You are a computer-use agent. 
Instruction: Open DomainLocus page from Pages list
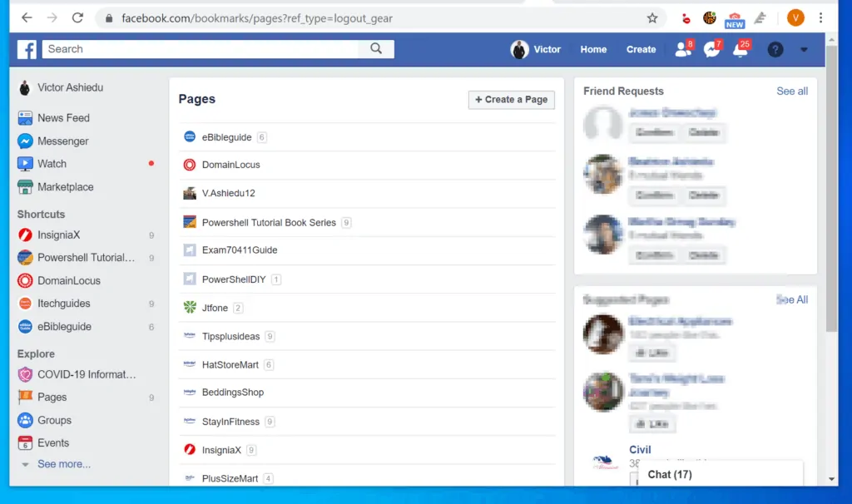coord(231,165)
